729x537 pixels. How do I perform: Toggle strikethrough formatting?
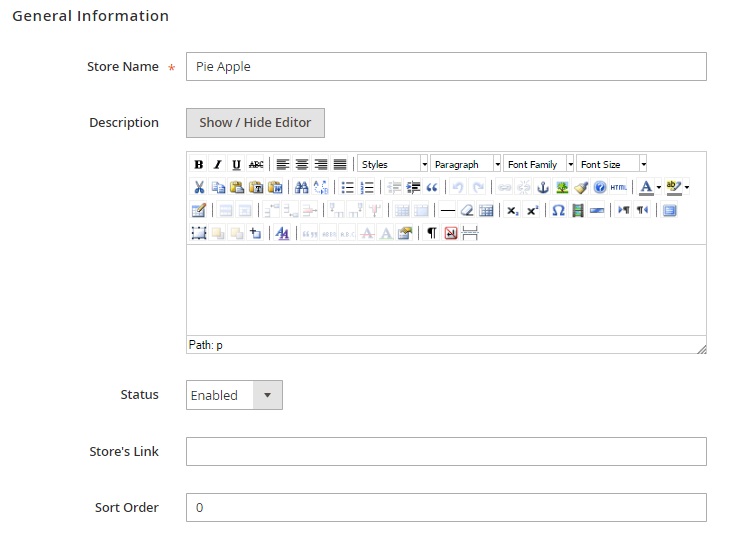256,164
